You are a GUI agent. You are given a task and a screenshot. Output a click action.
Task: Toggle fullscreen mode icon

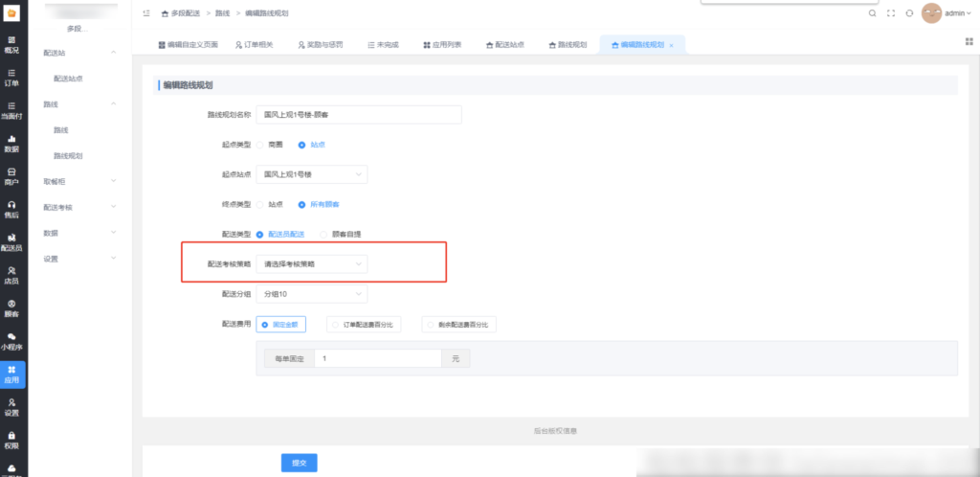[891, 13]
